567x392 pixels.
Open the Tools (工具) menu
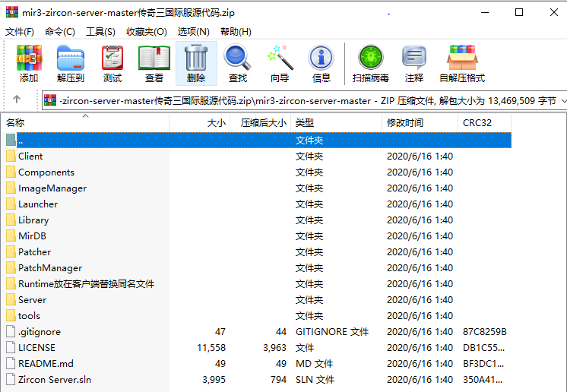tap(100, 31)
